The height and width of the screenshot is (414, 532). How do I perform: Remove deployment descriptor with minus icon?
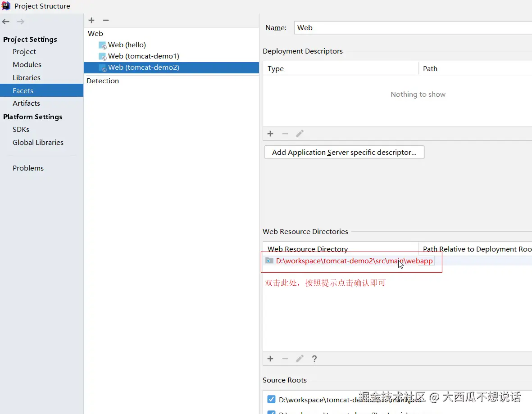tap(285, 134)
